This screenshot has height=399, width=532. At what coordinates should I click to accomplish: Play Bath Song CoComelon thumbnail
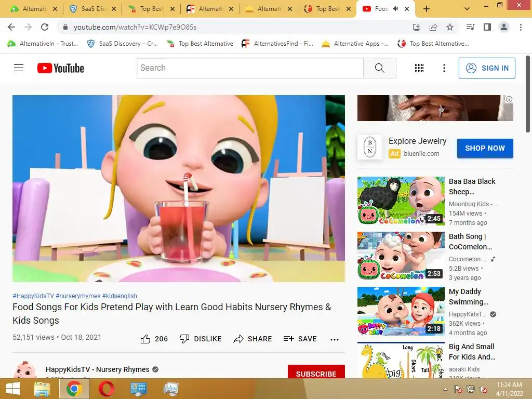pos(401,256)
